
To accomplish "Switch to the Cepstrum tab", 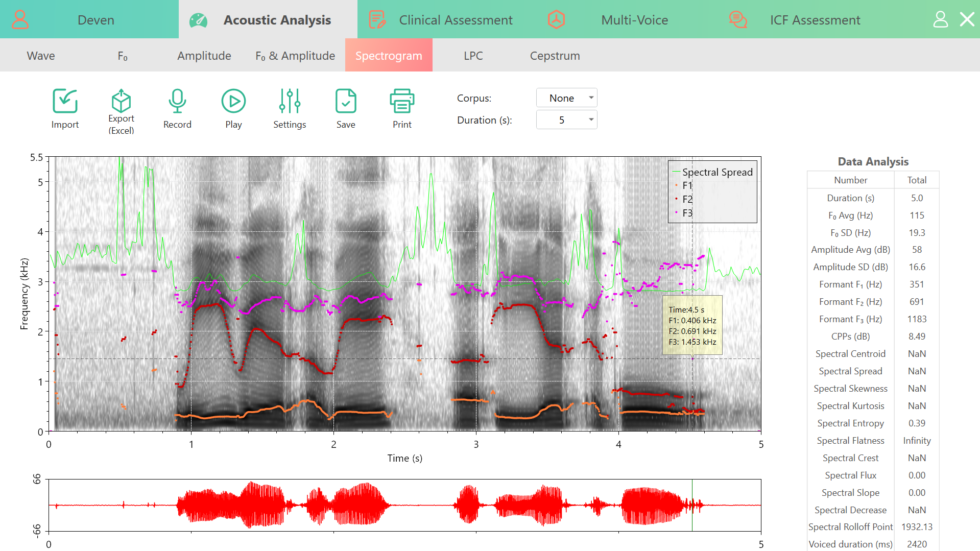I will point(555,56).
